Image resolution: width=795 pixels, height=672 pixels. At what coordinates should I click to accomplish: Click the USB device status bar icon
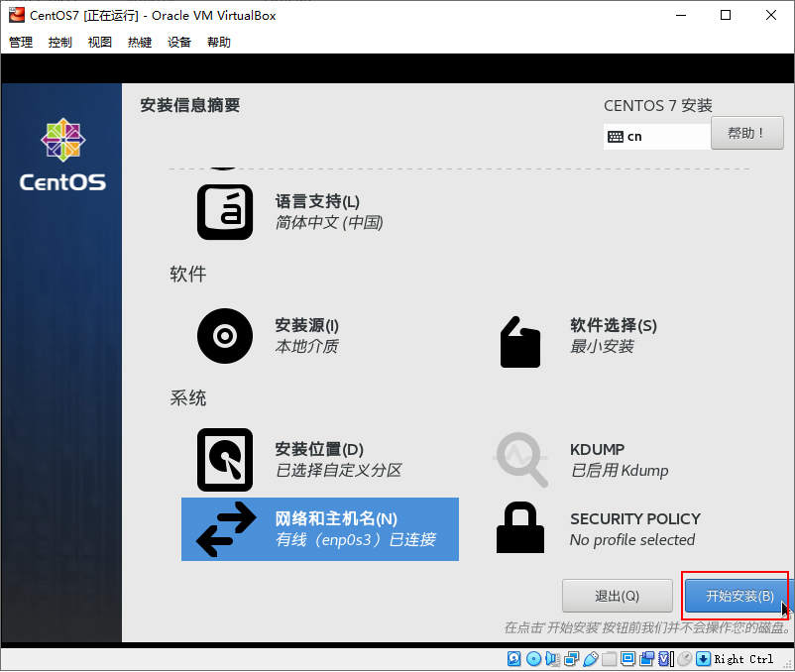(591, 659)
